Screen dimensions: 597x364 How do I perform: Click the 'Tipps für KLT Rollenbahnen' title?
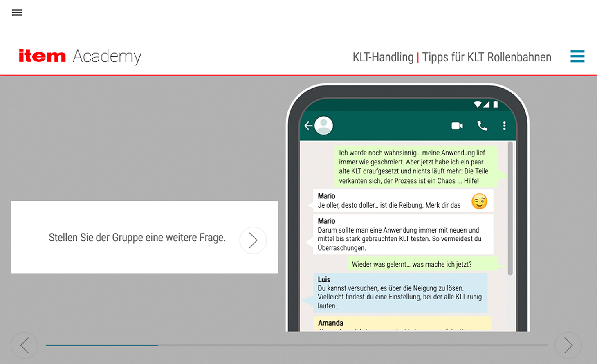(487, 57)
